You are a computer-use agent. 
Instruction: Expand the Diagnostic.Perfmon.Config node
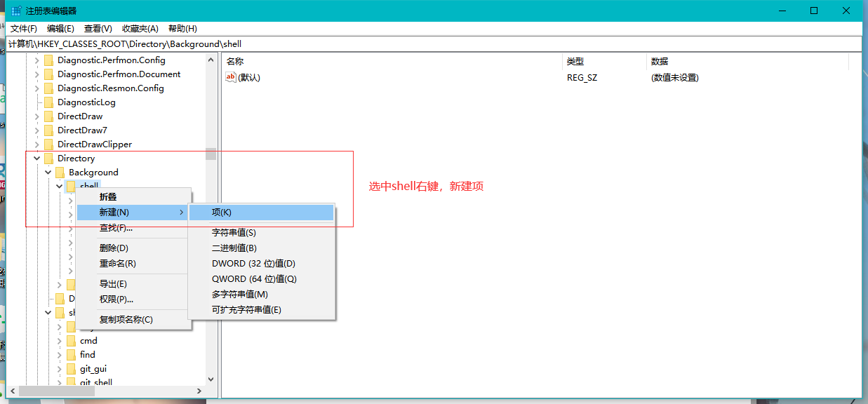click(37, 60)
